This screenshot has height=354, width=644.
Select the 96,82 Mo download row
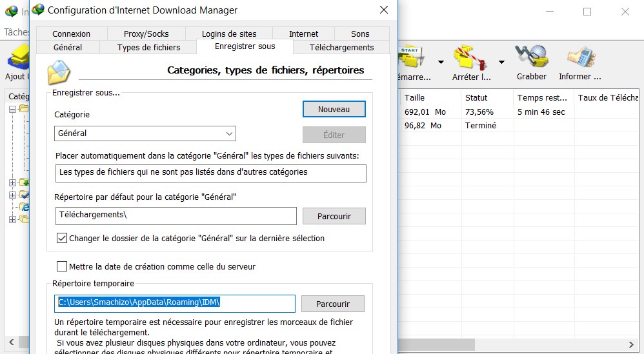519,126
